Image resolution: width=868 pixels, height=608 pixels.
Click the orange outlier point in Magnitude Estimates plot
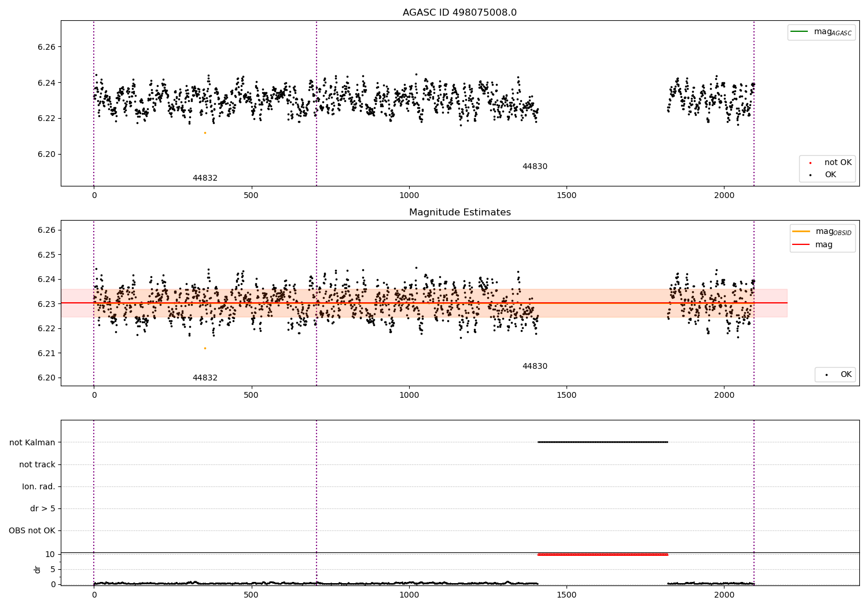(205, 348)
